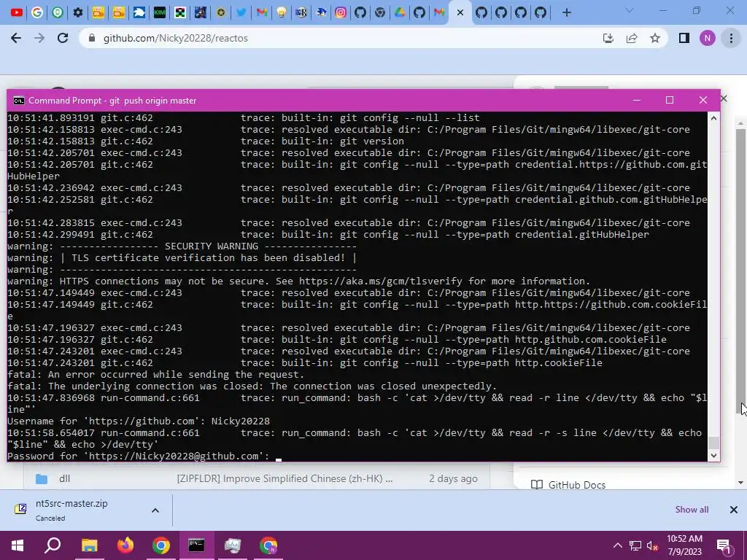This screenshot has width=747, height=560.
Task: View site security lock info
Action: 92,38
